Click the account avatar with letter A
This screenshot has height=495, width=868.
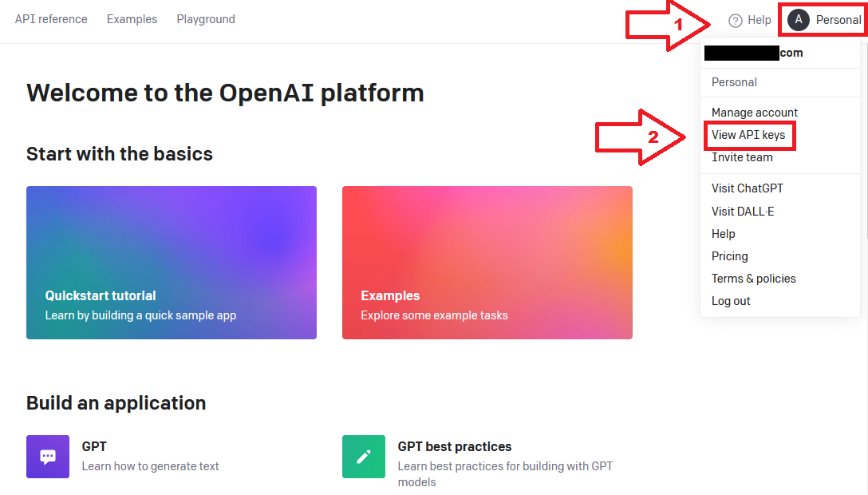(x=799, y=20)
